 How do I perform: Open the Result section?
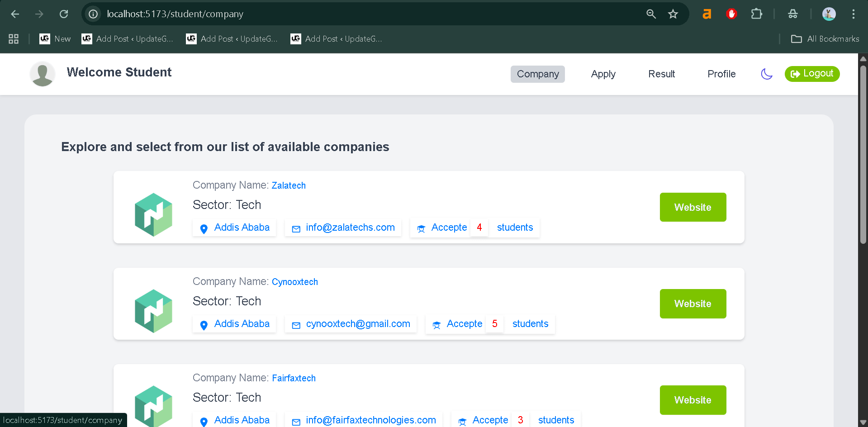pyautogui.click(x=661, y=74)
